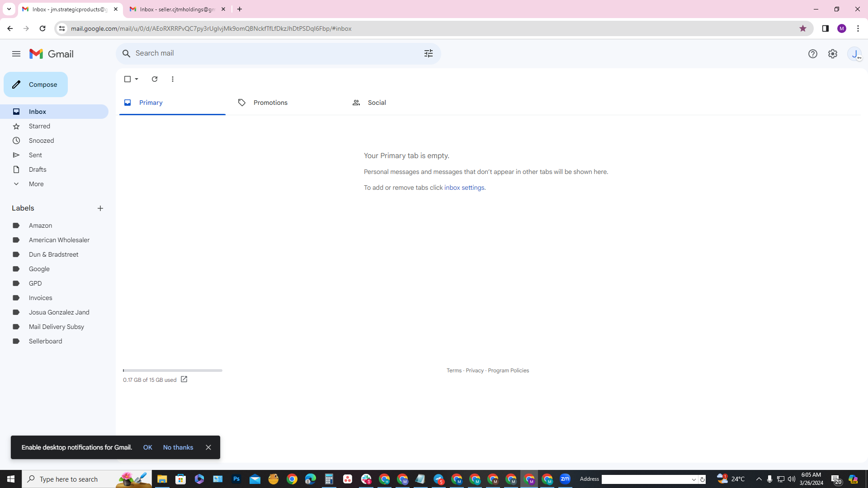Follow the inbox settings link
868x488 pixels.
464,188
